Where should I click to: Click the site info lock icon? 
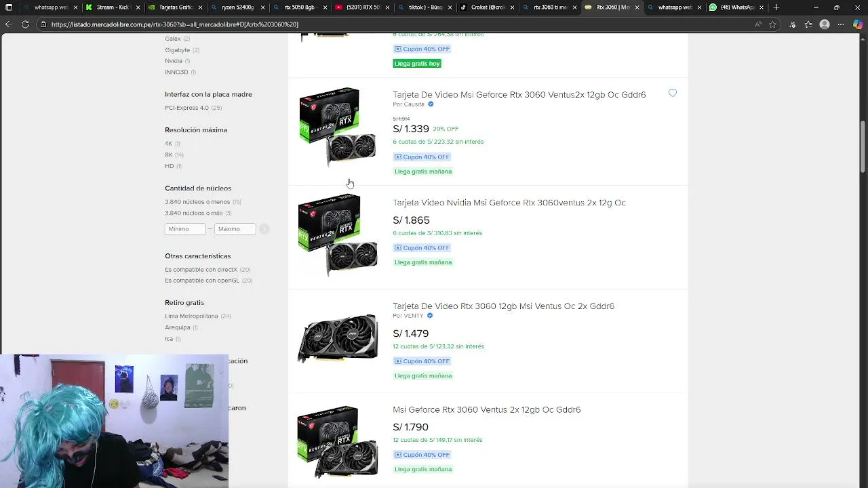point(43,24)
